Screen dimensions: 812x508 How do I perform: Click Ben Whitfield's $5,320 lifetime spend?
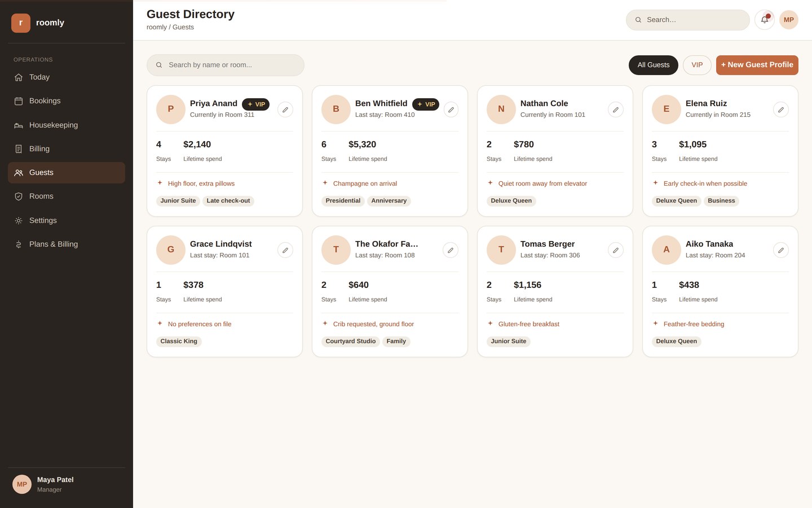click(x=363, y=144)
